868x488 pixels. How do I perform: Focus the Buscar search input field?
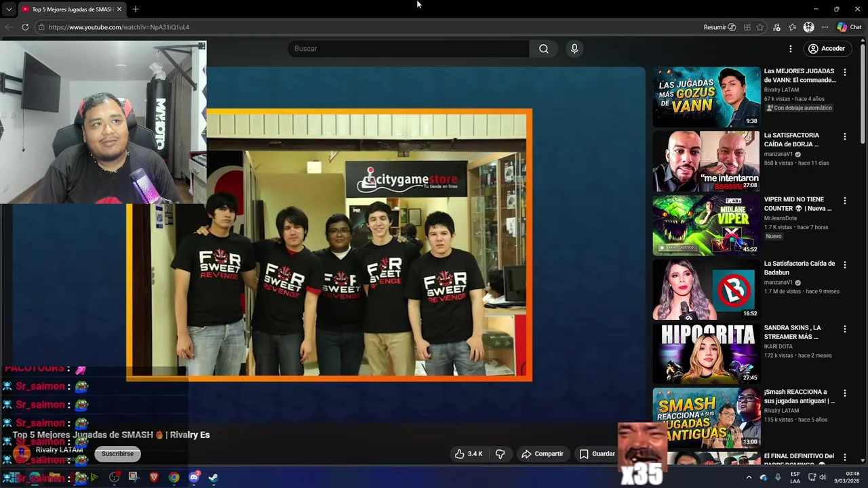tap(408, 49)
